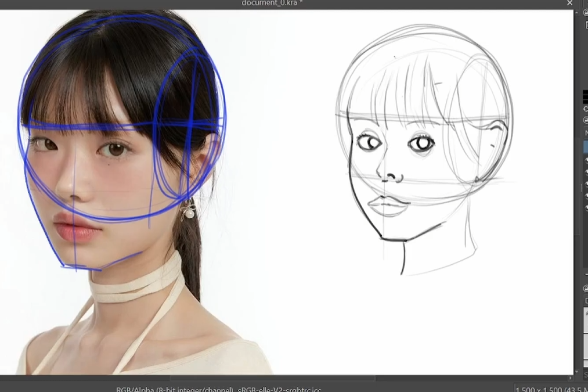Click the horizontal canvas scrollbar thumb
This screenshot has height=392, width=588.
pos(272,378)
